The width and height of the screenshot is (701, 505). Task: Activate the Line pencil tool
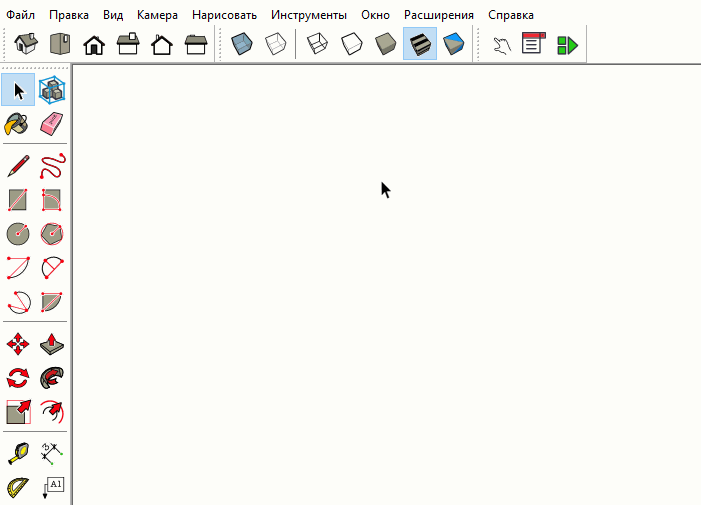[18, 166]
